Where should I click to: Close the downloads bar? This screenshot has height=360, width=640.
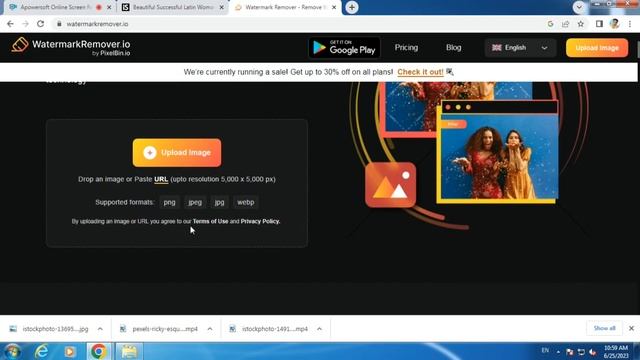click(x=631, y=328)
